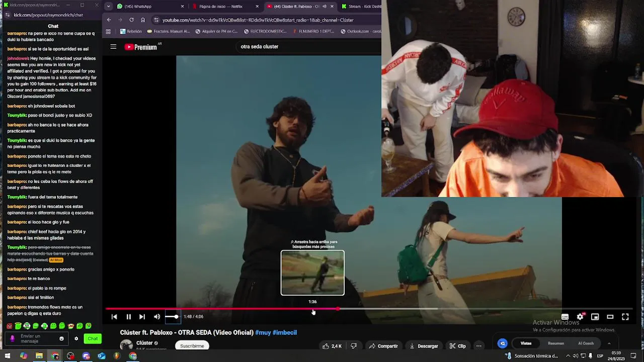Viewport: 644px width, 362px height.
Task: Reload the YouTube page
Action: click(x=131, y=20)
